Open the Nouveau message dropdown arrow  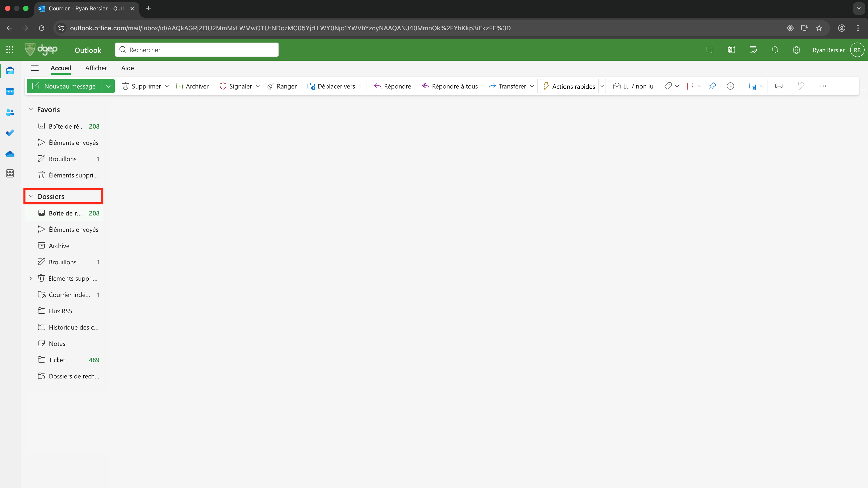[108, 86]
